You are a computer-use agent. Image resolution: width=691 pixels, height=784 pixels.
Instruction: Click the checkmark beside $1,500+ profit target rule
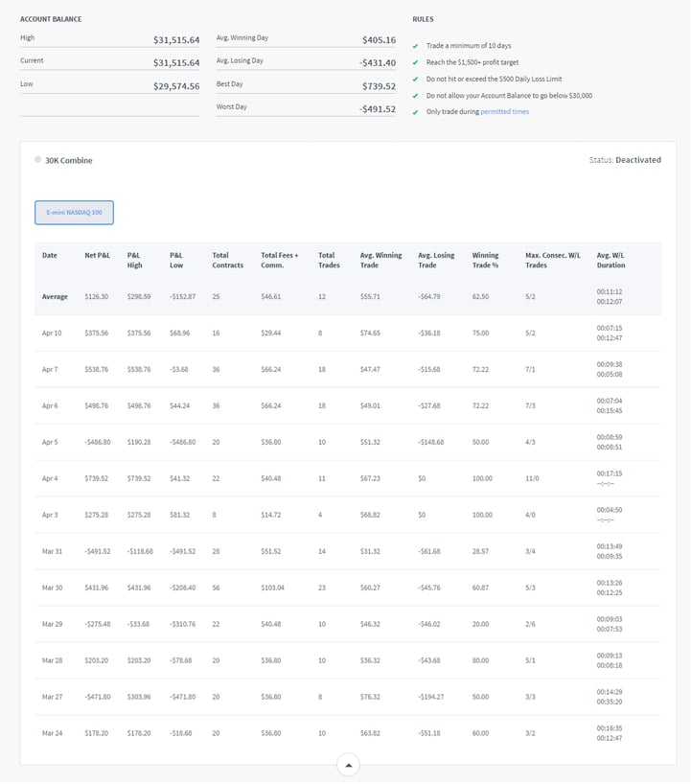415,62
